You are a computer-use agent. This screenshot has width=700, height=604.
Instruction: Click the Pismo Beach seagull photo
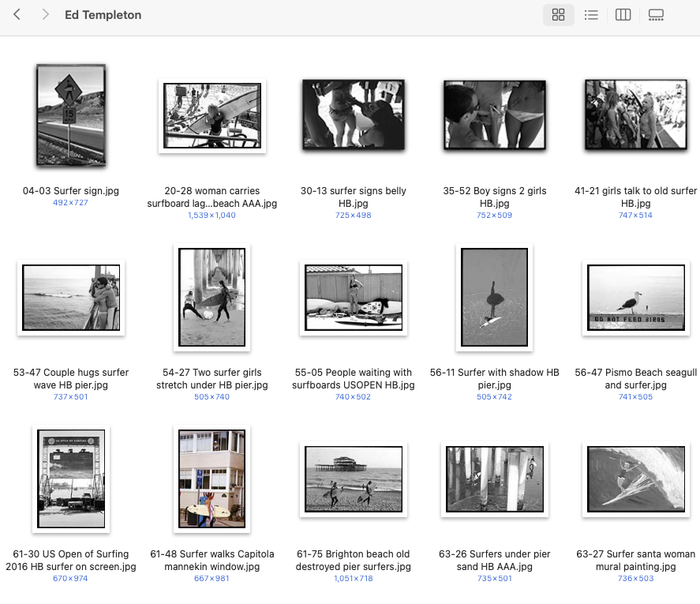tap(635, 298)
